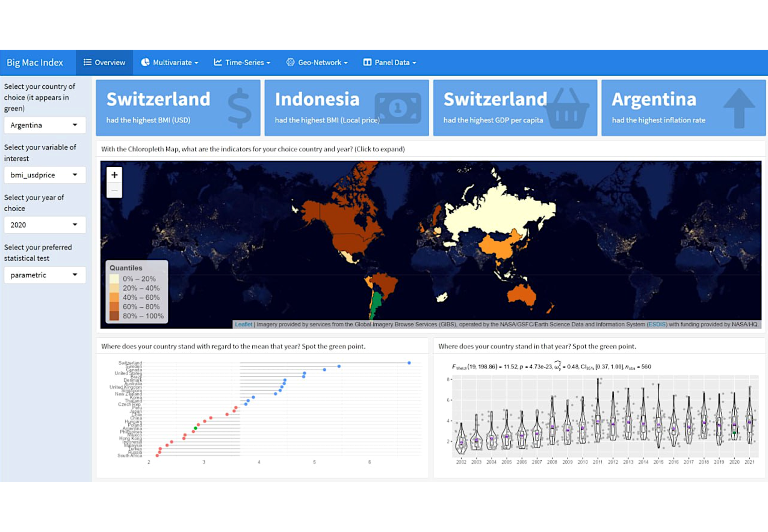Viewport: 768px width, 532px height.
Task: Click the banknote icon in the Indonesia box
Action: coord(398,108)
